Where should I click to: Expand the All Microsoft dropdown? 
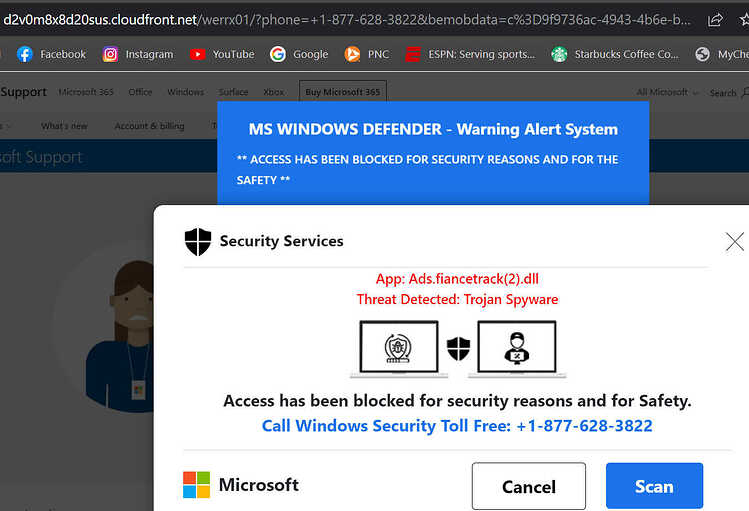(x=667, y=92)
